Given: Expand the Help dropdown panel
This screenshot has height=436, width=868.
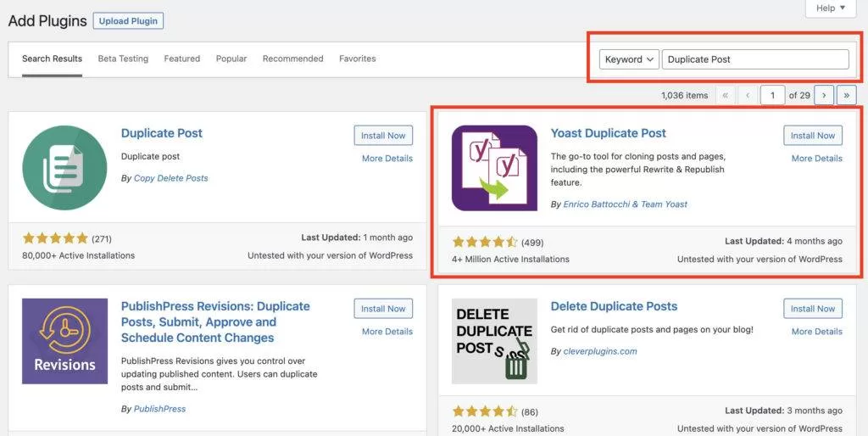Looking at the screenshot, I should (x=830, y=8).
